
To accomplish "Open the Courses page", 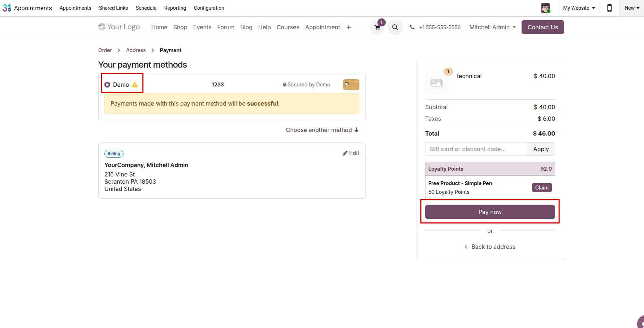I will [x=288, y=27].
